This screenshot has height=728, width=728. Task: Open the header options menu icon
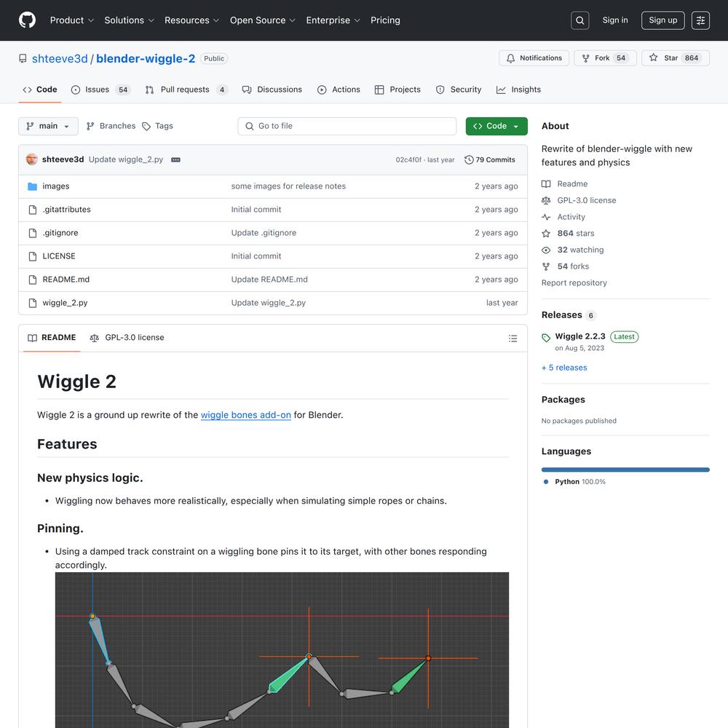click(700, 20)
